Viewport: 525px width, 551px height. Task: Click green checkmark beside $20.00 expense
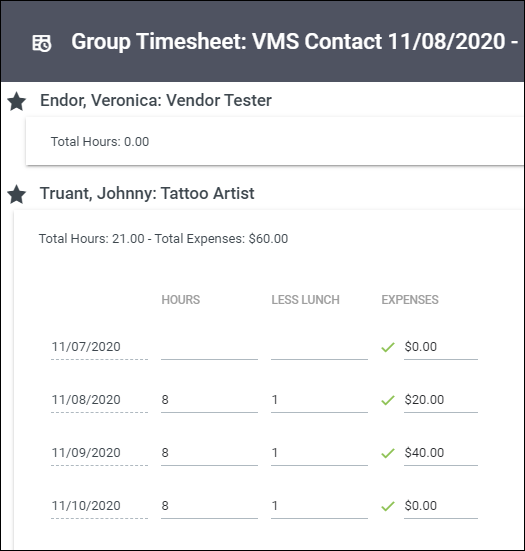(x=388, y=400)
